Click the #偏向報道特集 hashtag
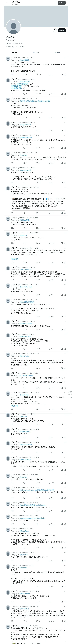 pyautogui.click(x=23, y=84)
